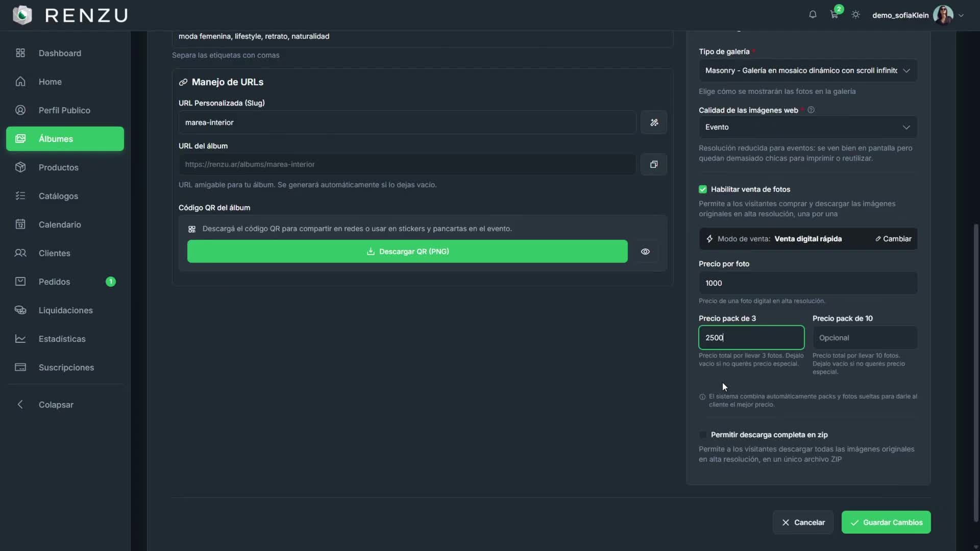
Task: Click the Catálogos list icon
Action: [20, 196]
